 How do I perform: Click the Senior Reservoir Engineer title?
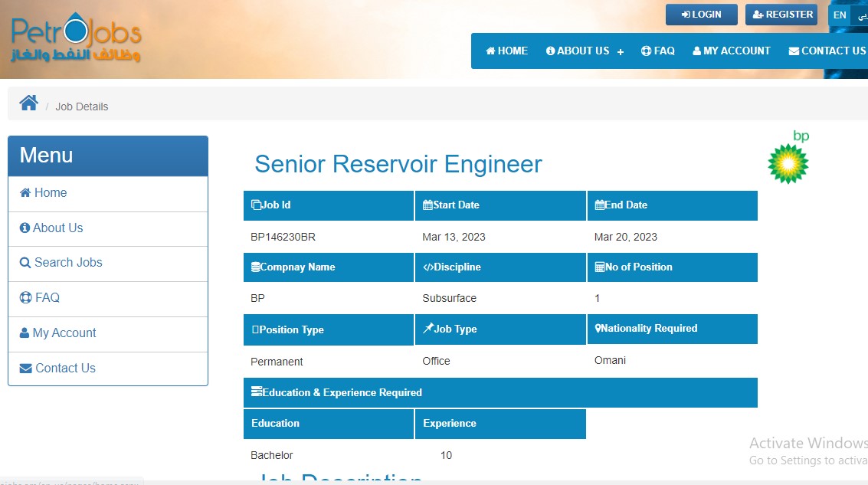pos(398,164)
